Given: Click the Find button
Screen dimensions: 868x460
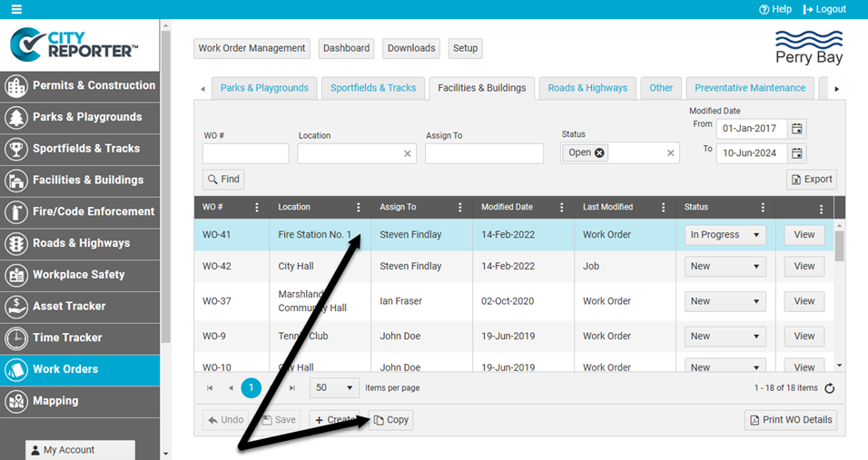Looking at the screenshot, I should click(223, 180).
